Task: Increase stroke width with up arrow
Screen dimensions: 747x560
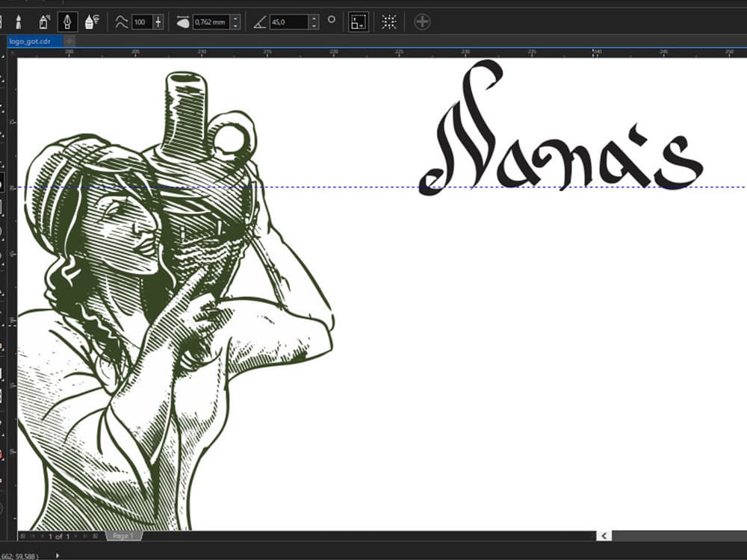Action: click(235, 18)
